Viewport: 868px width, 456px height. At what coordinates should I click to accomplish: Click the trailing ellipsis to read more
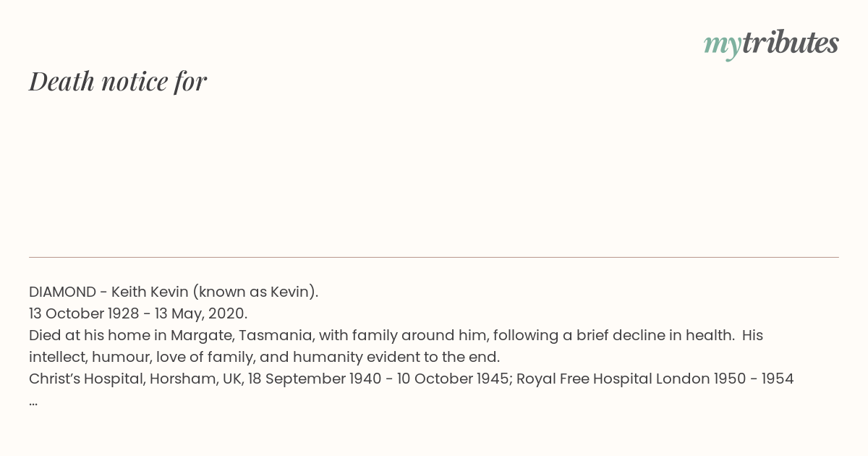pos(33,401)
